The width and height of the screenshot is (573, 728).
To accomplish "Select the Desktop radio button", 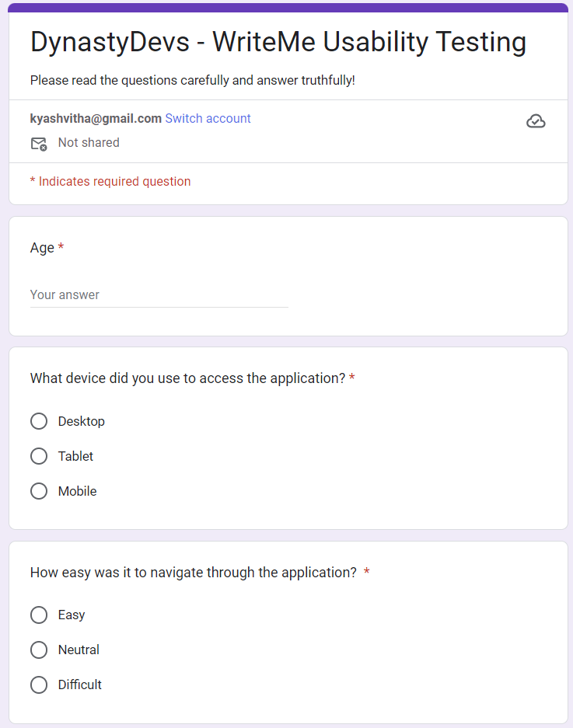I will (39, 421).
